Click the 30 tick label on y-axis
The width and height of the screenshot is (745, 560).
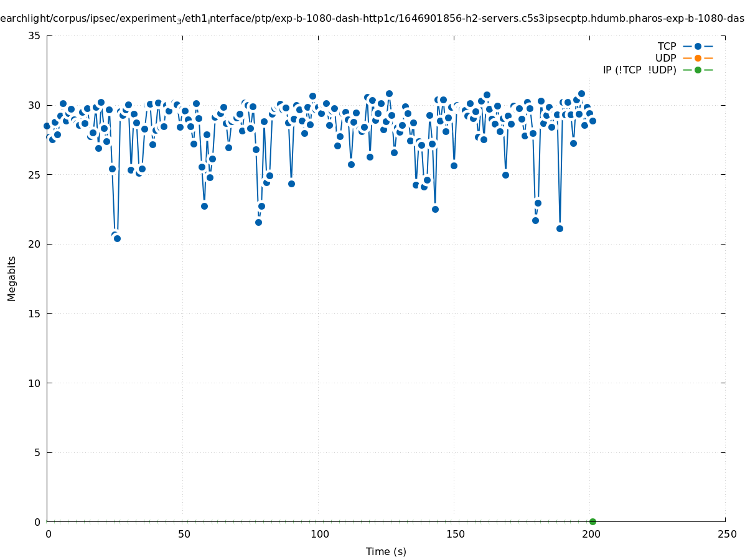point(34,105)
